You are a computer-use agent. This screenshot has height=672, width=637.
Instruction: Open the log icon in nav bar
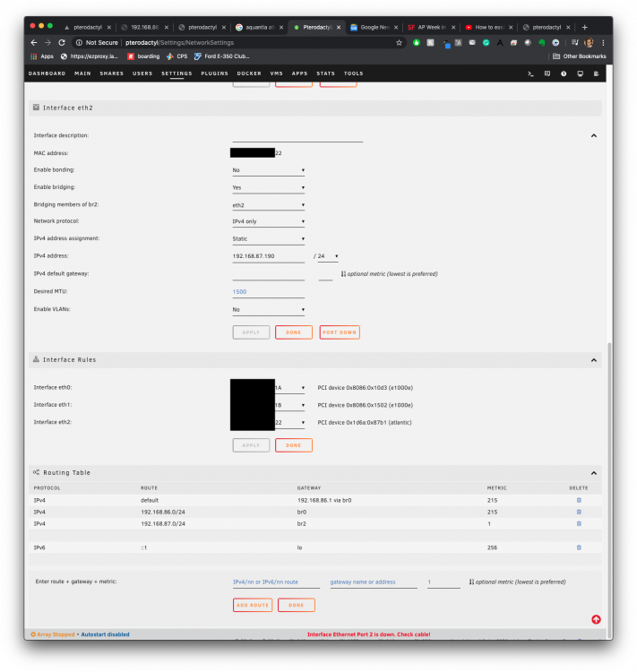pyautogui.click(x=596, y=73)
